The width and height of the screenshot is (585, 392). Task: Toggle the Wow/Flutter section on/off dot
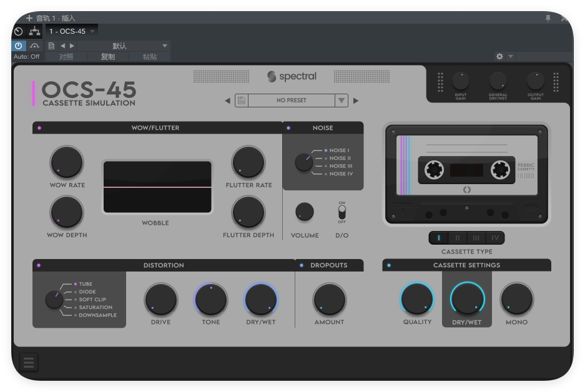coord(39,128)
